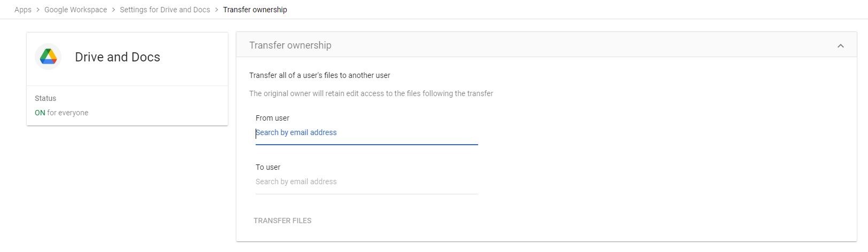Select the Transfer ownership breadcrumb item
Viewport: 868px width, 252px height.
[255, 10]
